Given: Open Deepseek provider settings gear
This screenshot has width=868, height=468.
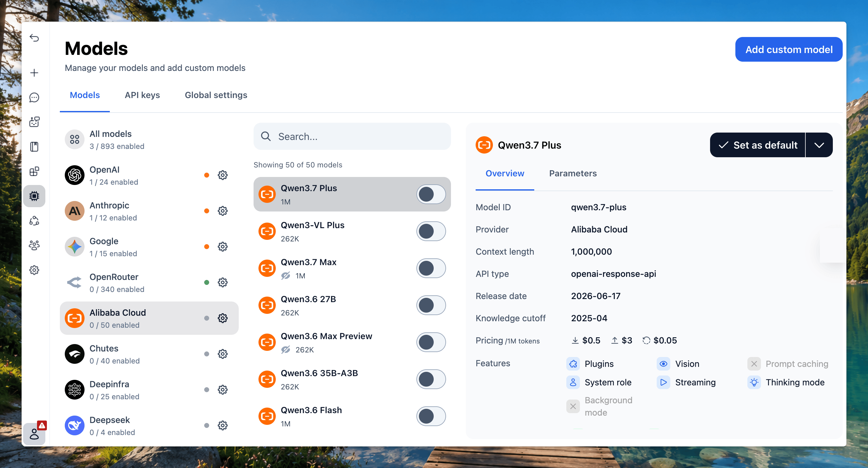Looking at the screenshot, I should coord(222,425).
